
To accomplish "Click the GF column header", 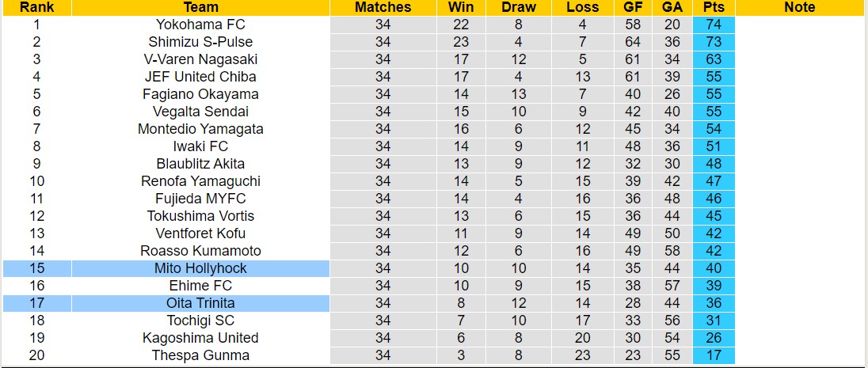I will [x=633, y=7].
